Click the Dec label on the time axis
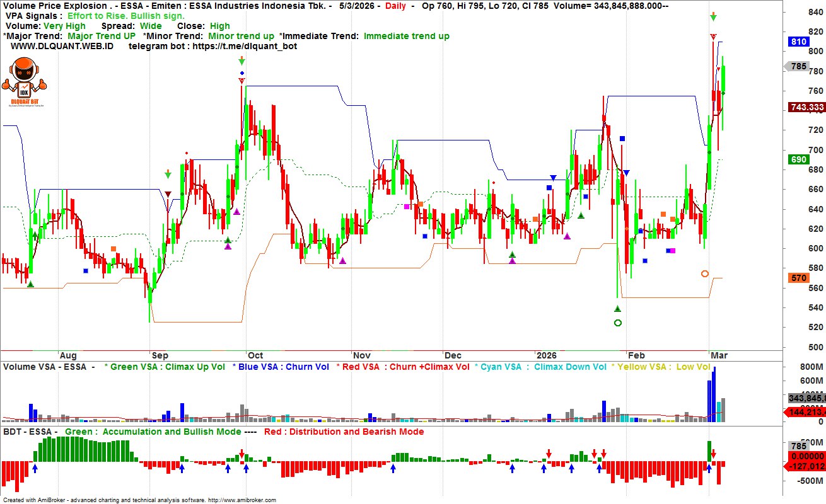Screen dimensions: 826x504 click(453, 355)
